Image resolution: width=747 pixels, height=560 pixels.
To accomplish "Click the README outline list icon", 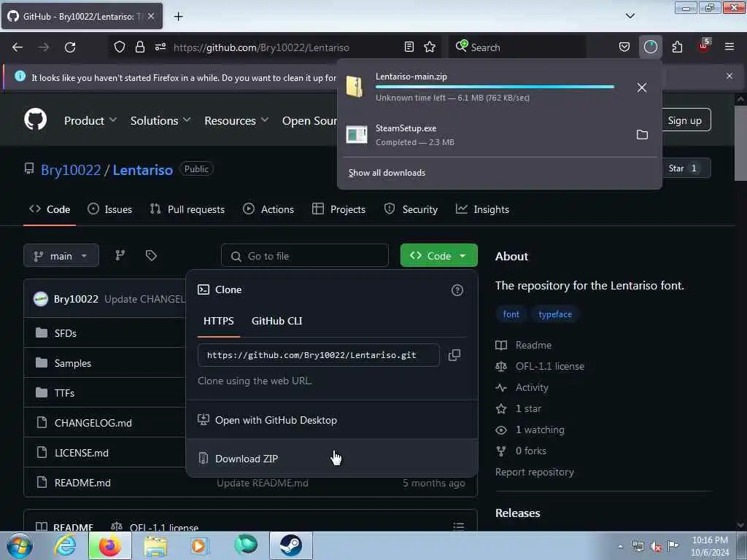I will (x=458, y=526).
